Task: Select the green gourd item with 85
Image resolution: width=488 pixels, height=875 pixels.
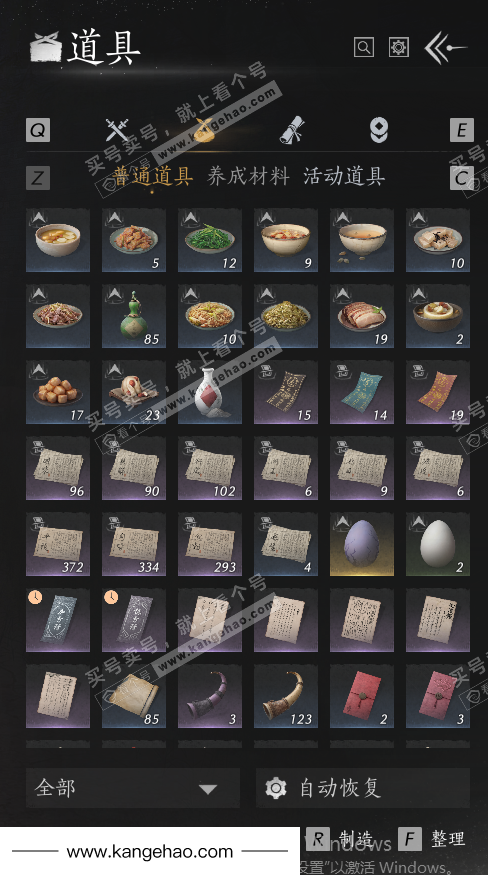Action: (134, 316)
